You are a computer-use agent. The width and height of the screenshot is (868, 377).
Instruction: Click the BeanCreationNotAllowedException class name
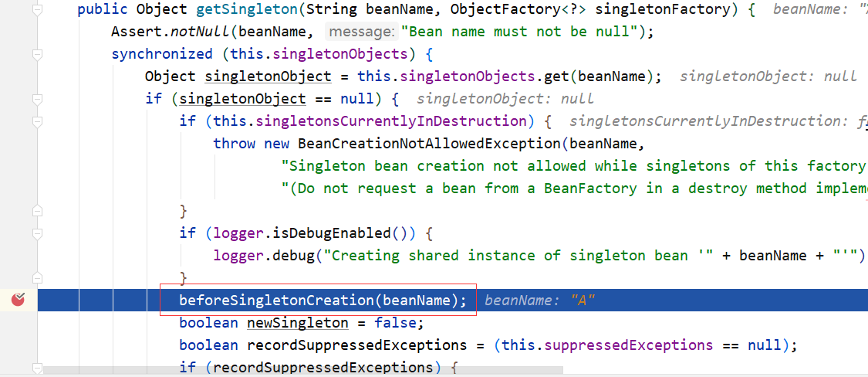[429, 144]
